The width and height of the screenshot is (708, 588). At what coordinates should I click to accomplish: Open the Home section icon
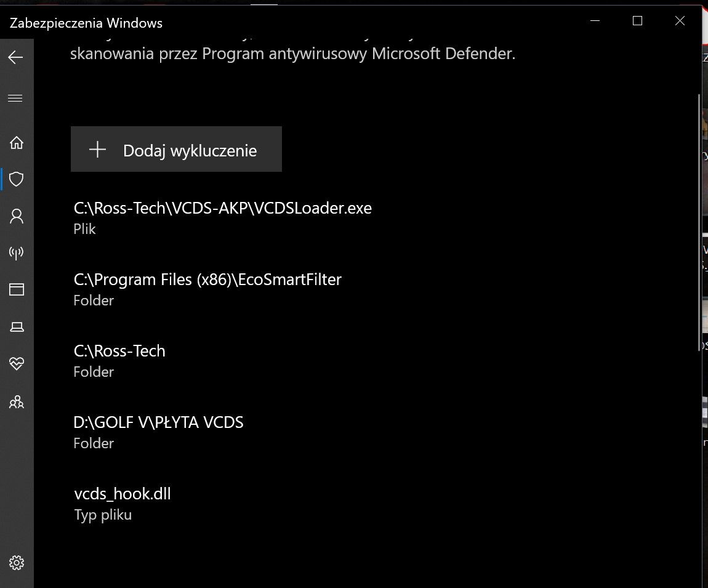[x=17, y=143]
